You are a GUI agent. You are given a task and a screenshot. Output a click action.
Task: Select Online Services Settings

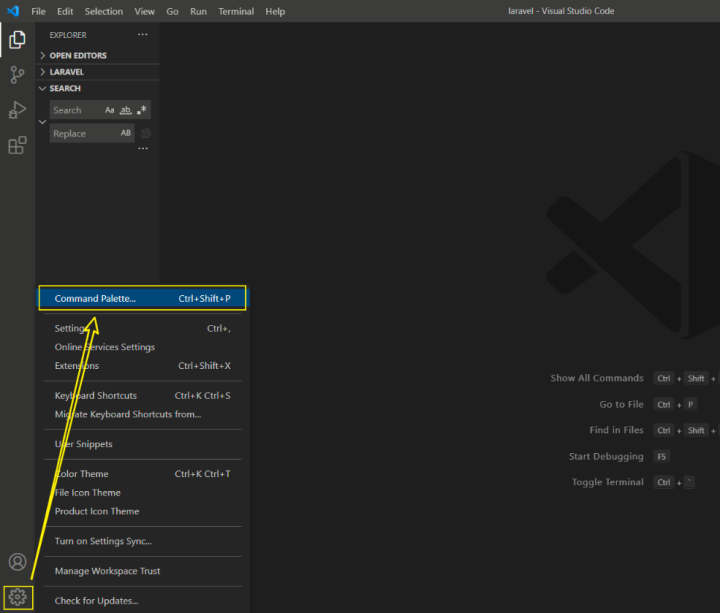(x=142, y=347)
